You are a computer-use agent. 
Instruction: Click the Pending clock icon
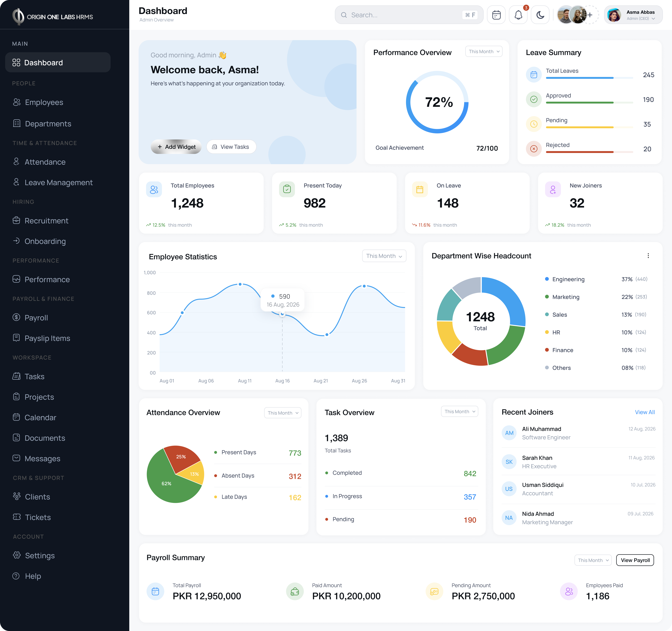click(x=534, y=124)
